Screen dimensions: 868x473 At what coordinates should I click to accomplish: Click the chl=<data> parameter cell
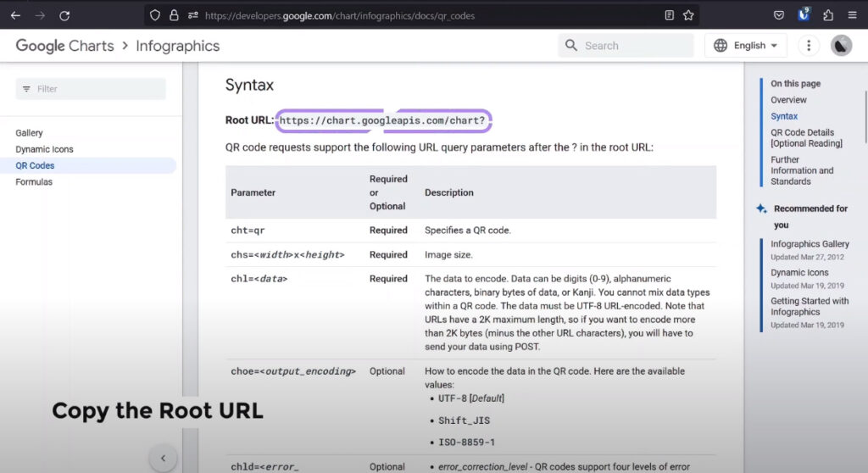click(259, 279)
